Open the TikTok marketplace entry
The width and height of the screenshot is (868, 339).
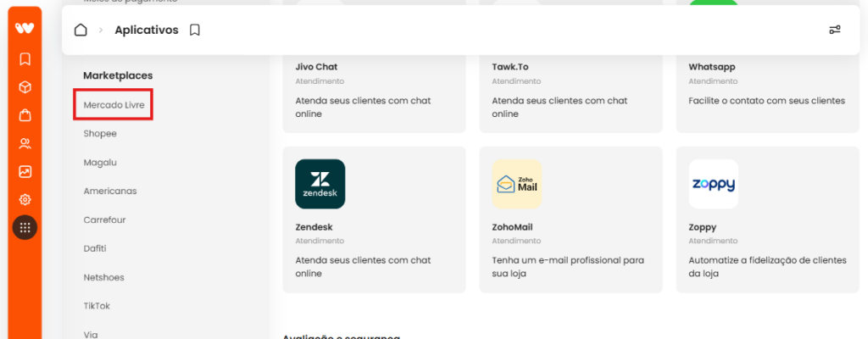click(97, 306)
